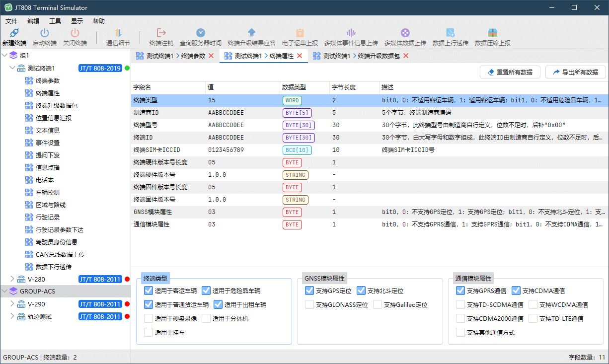Select 位置信息汇报 in the tree
Image resolution: width=609 pixels, height=364 pixels.
[x=54, y=118]
